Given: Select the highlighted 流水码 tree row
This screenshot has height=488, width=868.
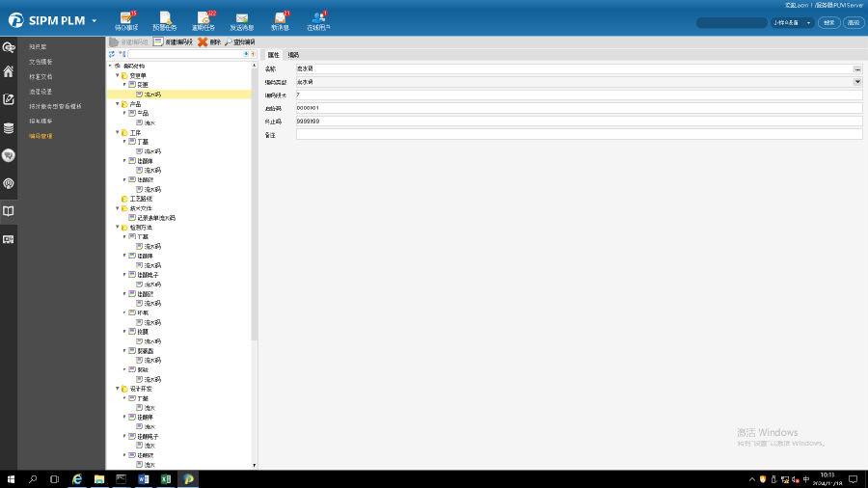Looking at the screenshot, I should (x=178, y=95).
